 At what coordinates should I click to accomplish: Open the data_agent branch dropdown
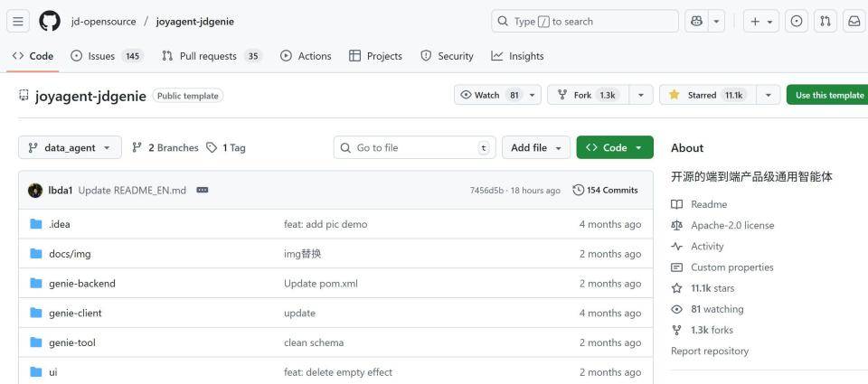(69, 147)
